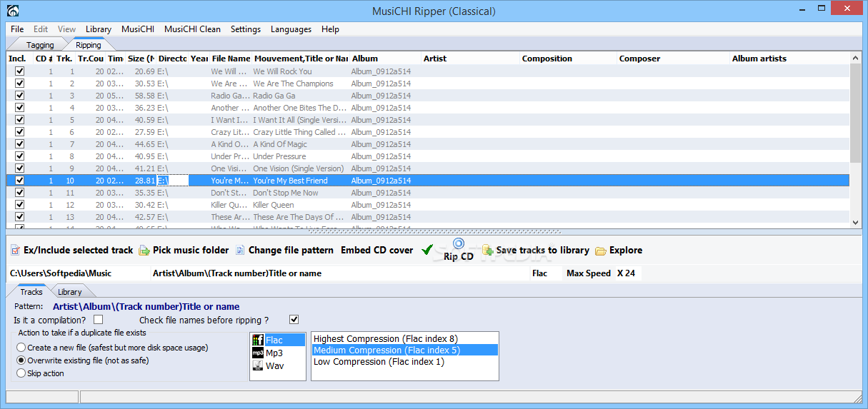The image size is (868, 409).
Task: Uncheck Incl. box for You're My Best Friend
Action: coord(19,181)
